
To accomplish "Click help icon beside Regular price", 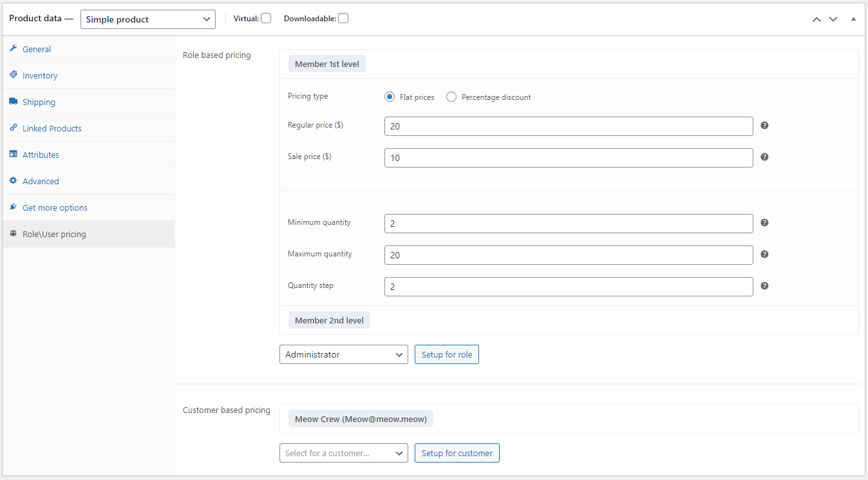I will pyautogui.click(x=764, y=125).
